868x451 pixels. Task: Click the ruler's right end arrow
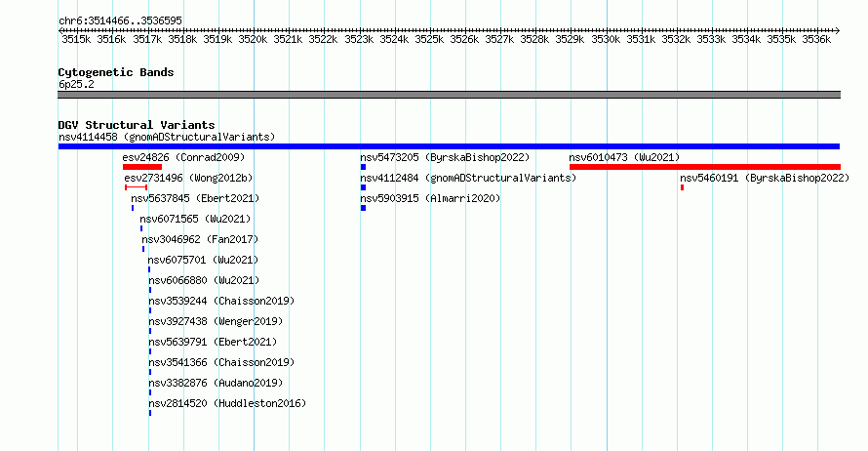838,30
